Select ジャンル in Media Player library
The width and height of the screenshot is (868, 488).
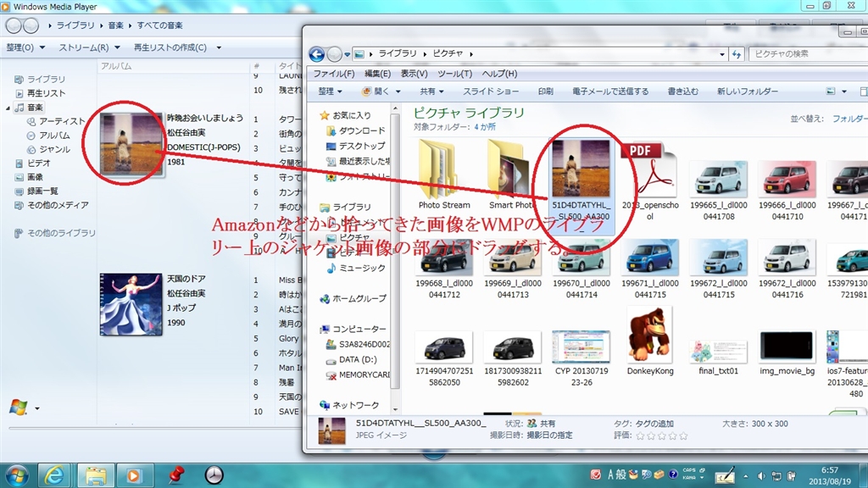tap(54, 149)
